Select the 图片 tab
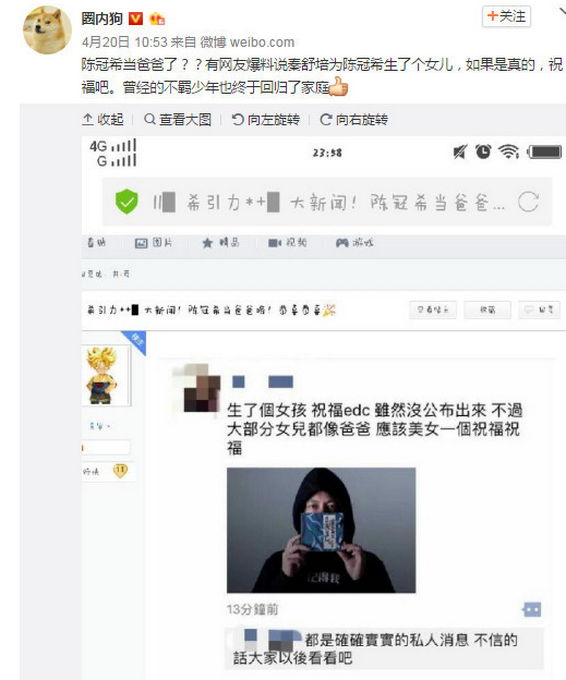The width and height of the screenshot is (566, 680). [154, 242]
